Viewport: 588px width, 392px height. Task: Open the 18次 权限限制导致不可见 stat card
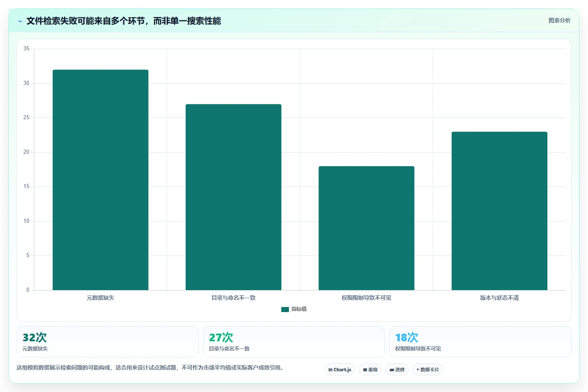(x=480, y=342)
